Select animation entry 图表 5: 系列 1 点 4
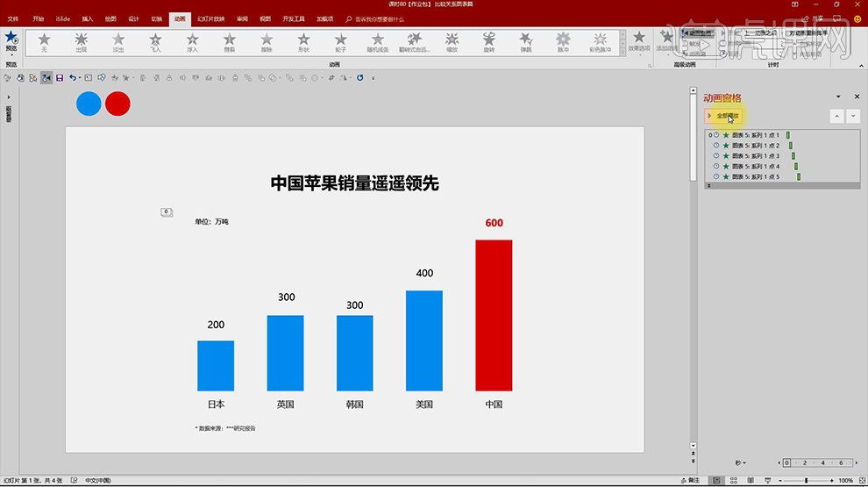The height and width of the screenshot is (487, 868). [782, 166]
